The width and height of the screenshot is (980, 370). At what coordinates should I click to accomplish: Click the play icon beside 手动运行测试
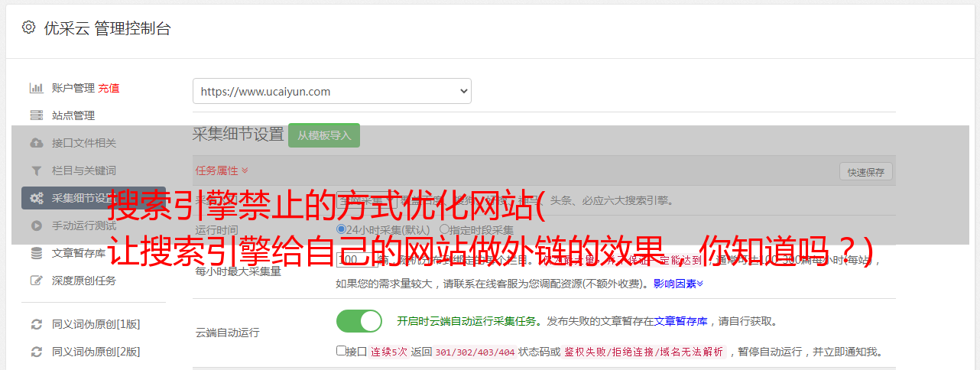tap(36, 226)
